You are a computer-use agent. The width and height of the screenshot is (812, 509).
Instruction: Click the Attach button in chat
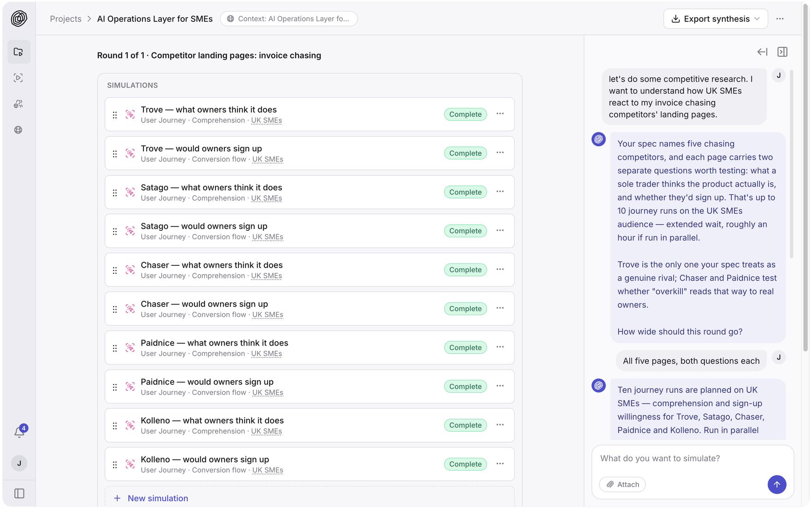pos(622,485)
